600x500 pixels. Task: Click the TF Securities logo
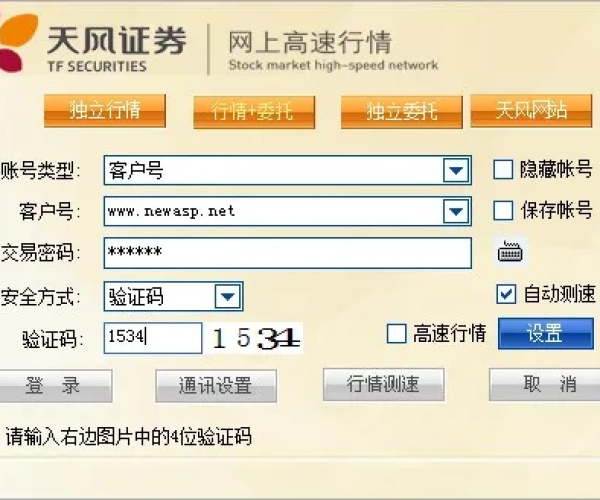(x=93, y=45)
